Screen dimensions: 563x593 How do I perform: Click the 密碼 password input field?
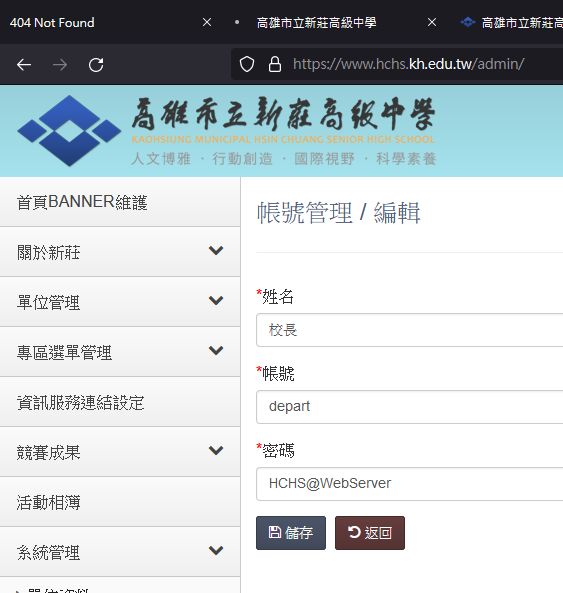409,484
